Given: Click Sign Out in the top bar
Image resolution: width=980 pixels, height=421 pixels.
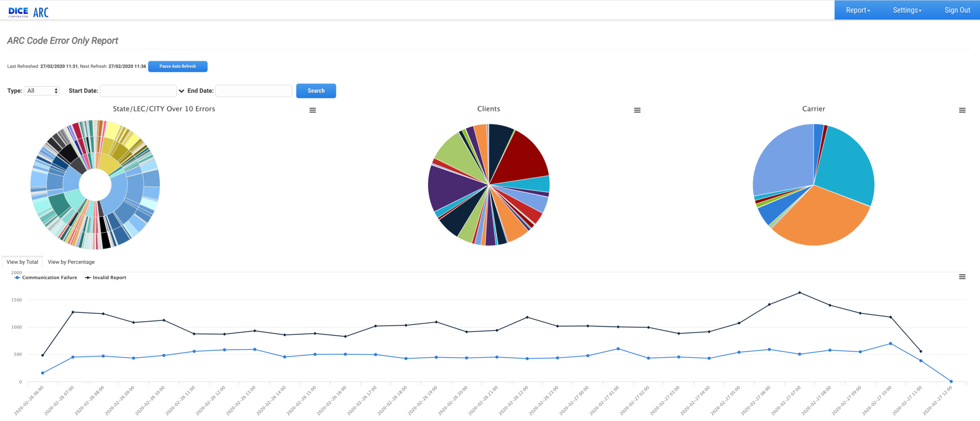Looking at the screenshot, I should [957, 10].
